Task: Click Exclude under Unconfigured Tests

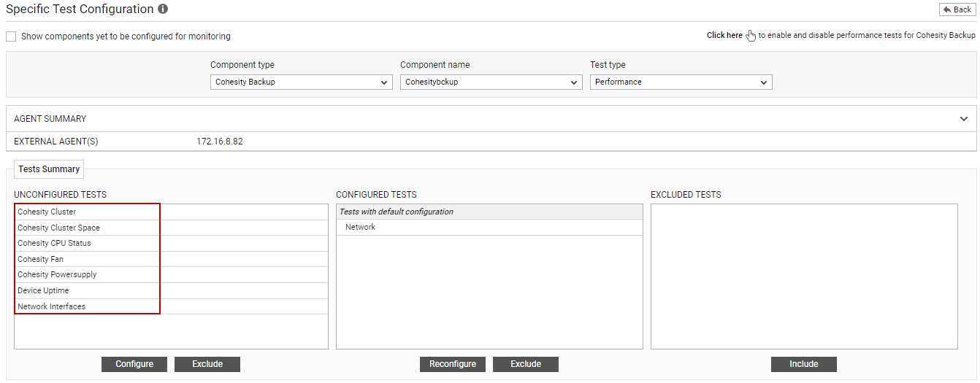Action: coord(207,364)
